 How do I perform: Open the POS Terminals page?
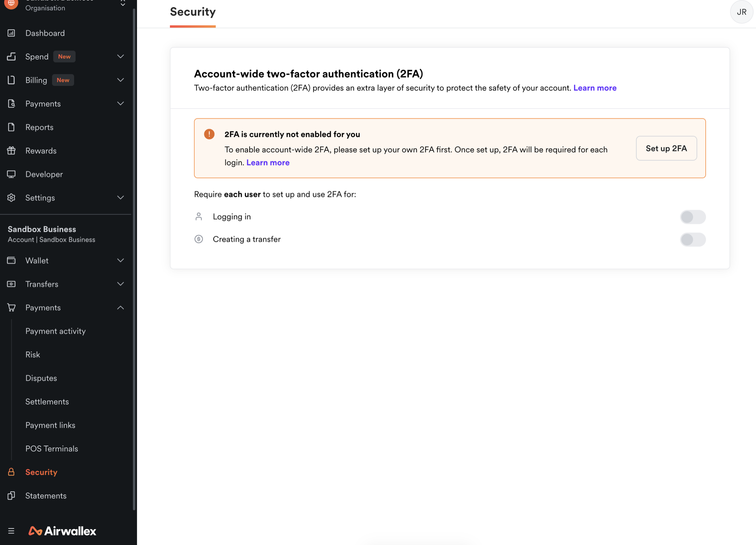(x=52, y=449)
